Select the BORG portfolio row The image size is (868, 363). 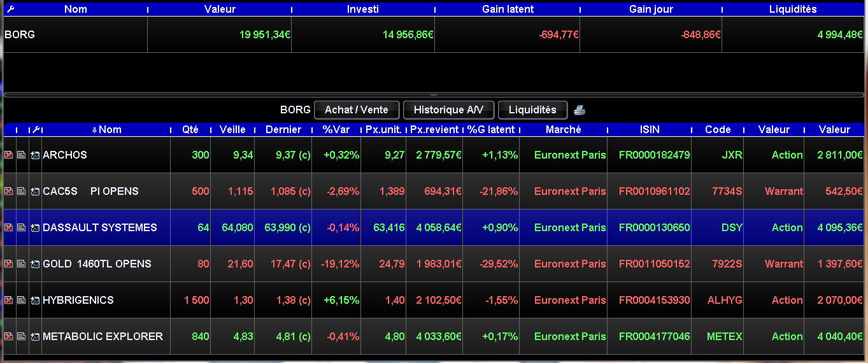click(434, 34)
